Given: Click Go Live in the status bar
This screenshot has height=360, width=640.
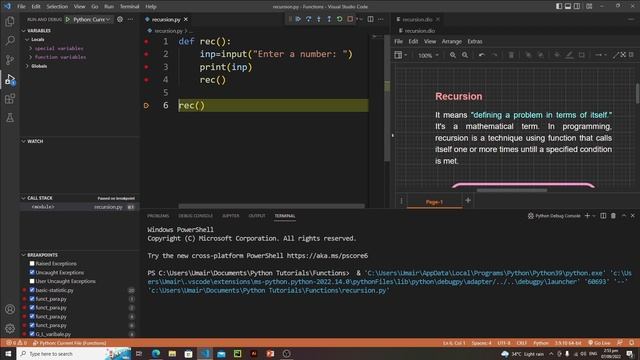Looking at the screenshot, I should pyautogui.click(x=599, y=343).
